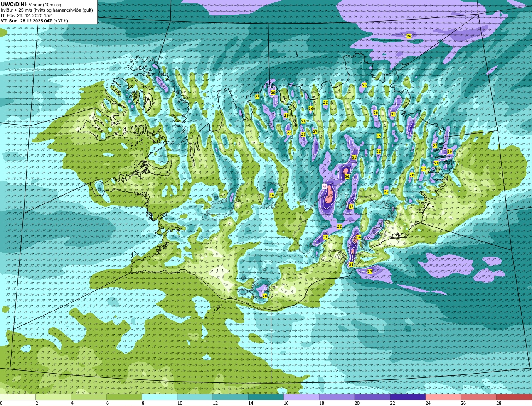Click the '12' tick label on the color scale
Screen dimensions: 532x406
215,403
